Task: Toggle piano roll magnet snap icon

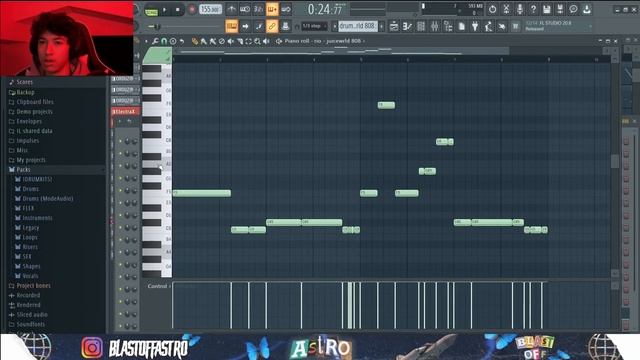Action: [164, 41]
